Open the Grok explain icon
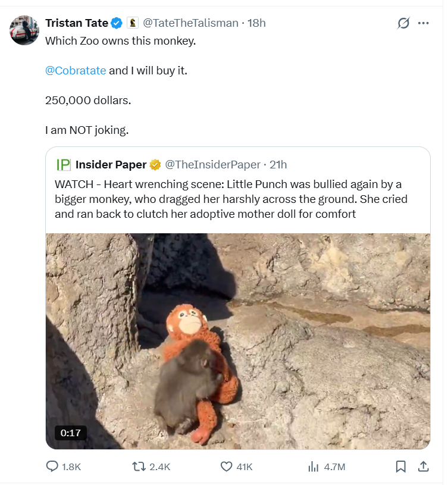448x485 pixels. coord(403,23)
